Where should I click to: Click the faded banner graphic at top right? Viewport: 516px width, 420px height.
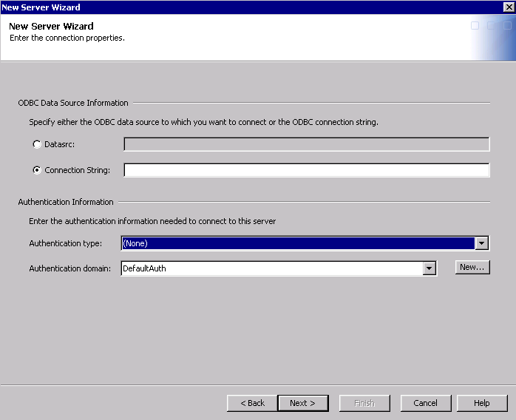pyautogui.click(x=491, y=37)
